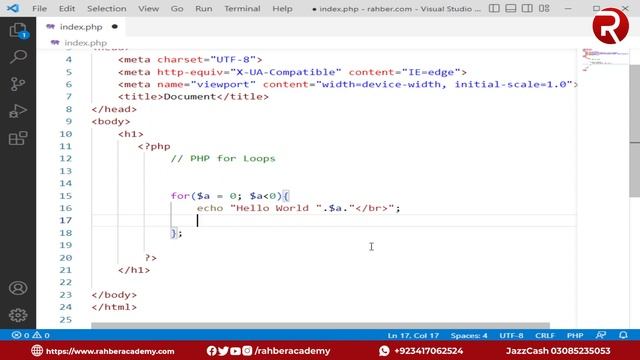Open the Edit menu
This screenshot has height=360, width=640.
[x=67, y=9]
